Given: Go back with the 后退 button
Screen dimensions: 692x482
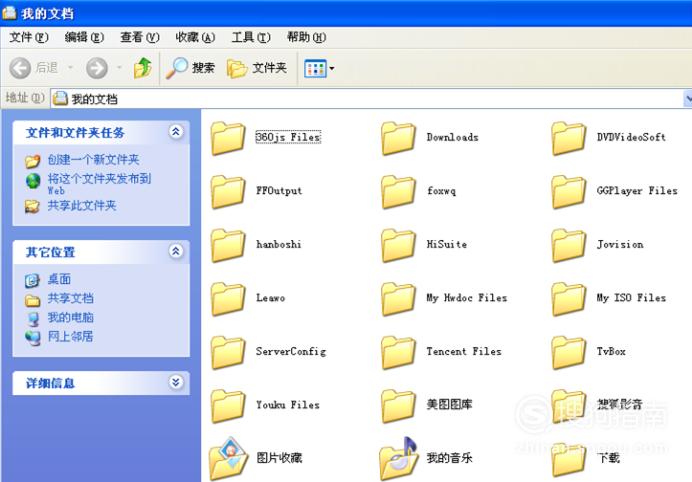Looking at the screenshot, I should click(x=34, y=68).
